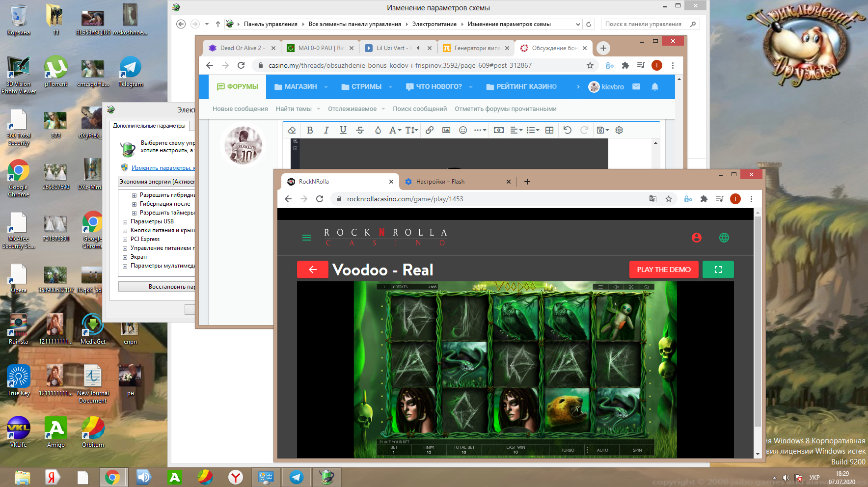
Task: Toggle AUTO spin in the Voodoo slot
Action: (x=602, y=450)
